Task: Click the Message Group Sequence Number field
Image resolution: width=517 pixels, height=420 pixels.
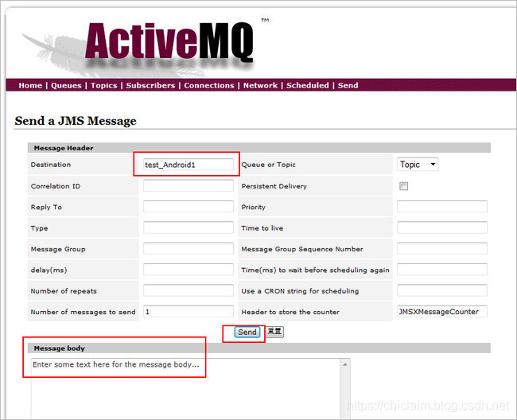Action: tap(442, 248)
